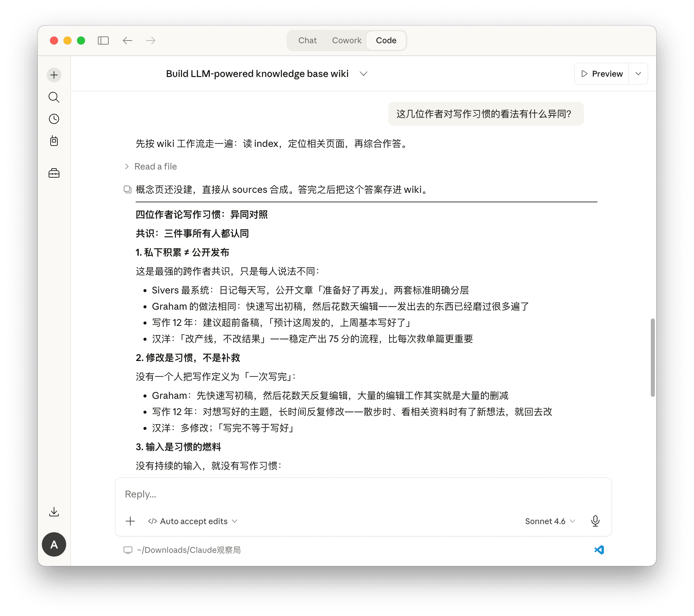Click the attach plus icon in reply box
This screenshot has height=616, width=694.
[130, 521]
